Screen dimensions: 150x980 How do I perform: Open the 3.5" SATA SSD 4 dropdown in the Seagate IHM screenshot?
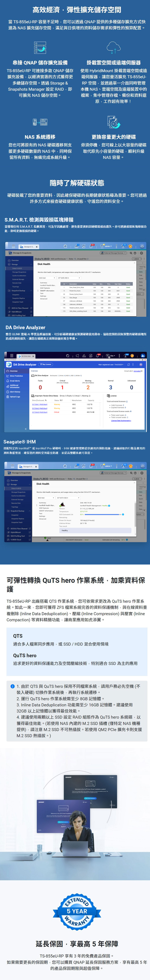click(x=68, y=498)
